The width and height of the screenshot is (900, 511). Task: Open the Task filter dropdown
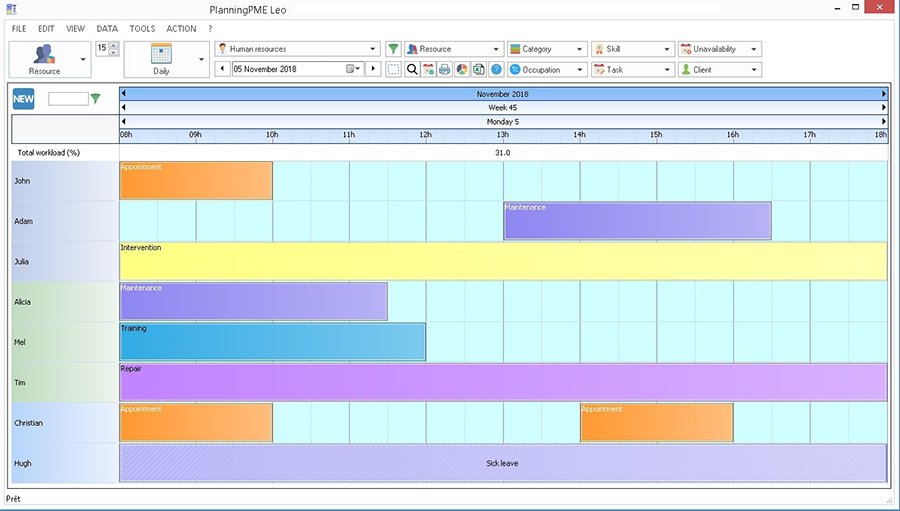pyautogui.click(x=633, y=69)
